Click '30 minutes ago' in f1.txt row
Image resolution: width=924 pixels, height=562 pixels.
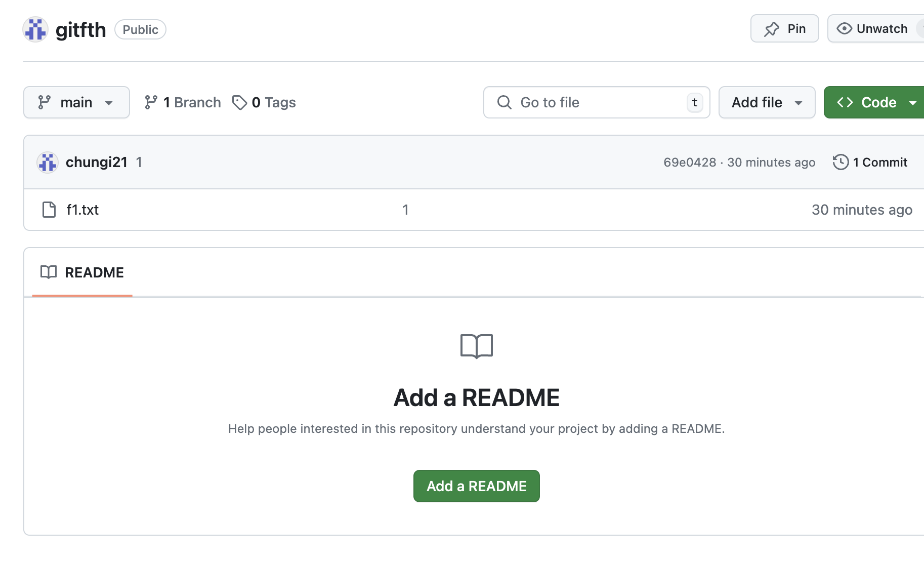862,210
